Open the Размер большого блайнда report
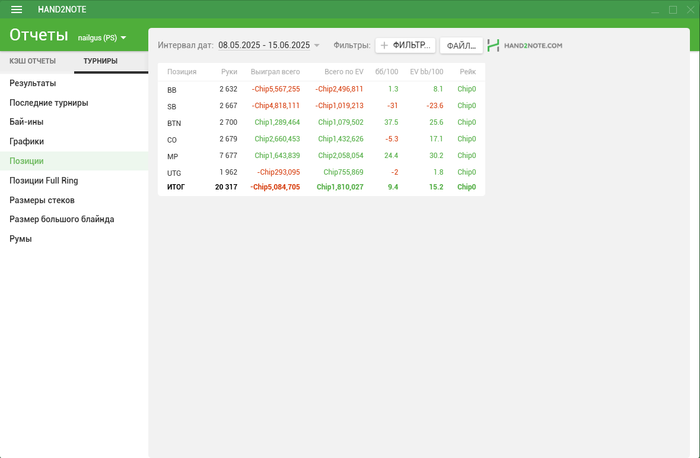700x458 pixels. click(74, 219)
